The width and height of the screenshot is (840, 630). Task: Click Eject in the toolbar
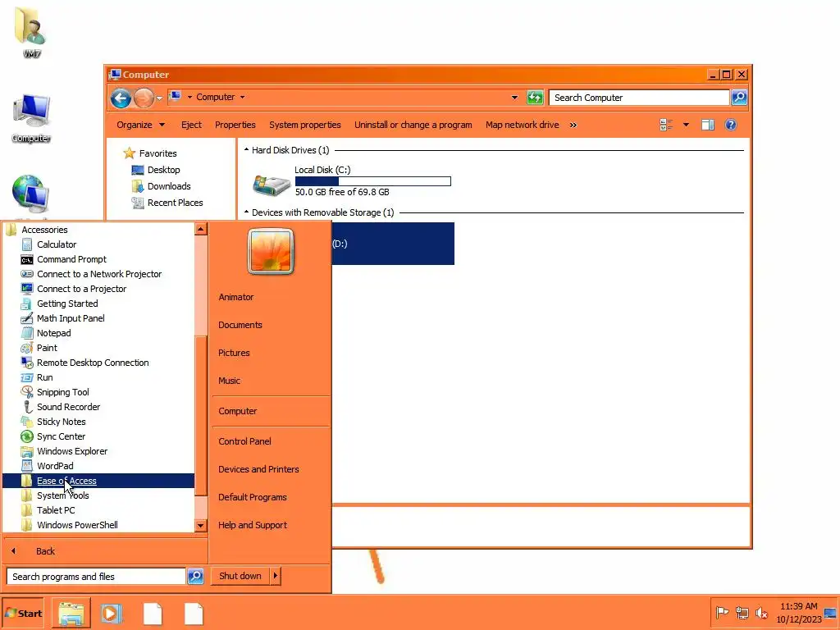click(x=191, y=125)
